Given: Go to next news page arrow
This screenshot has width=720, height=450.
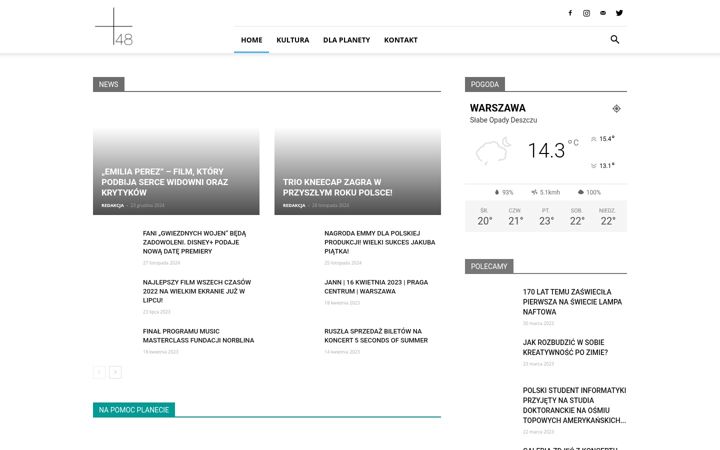Looking at the screenshot, I should point(115,372).
